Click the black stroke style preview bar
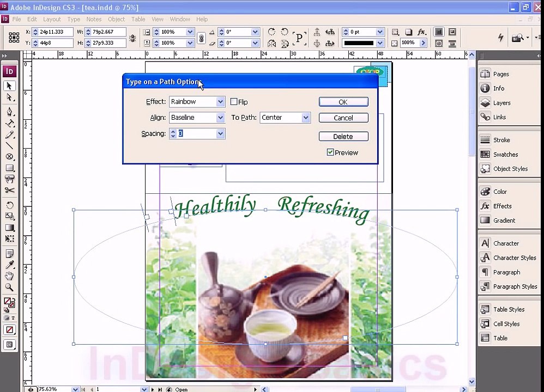Screen dimensions: 544x392 pos(358,43)
